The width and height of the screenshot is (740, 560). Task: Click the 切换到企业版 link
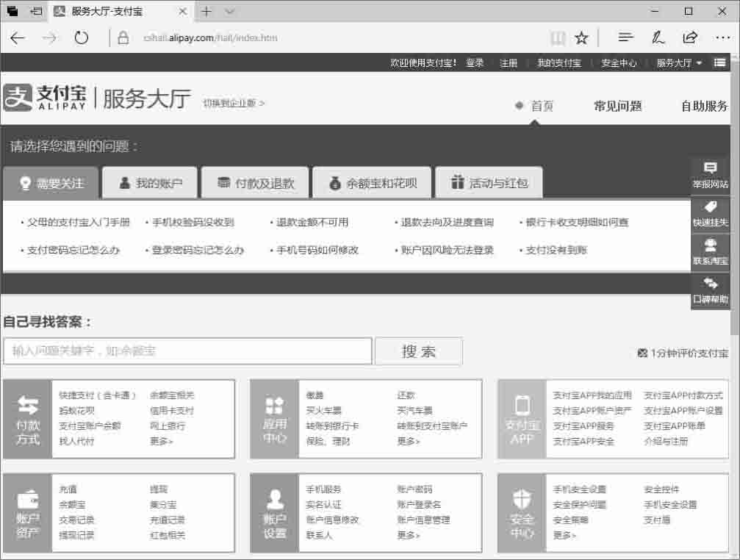click(234, 103)
